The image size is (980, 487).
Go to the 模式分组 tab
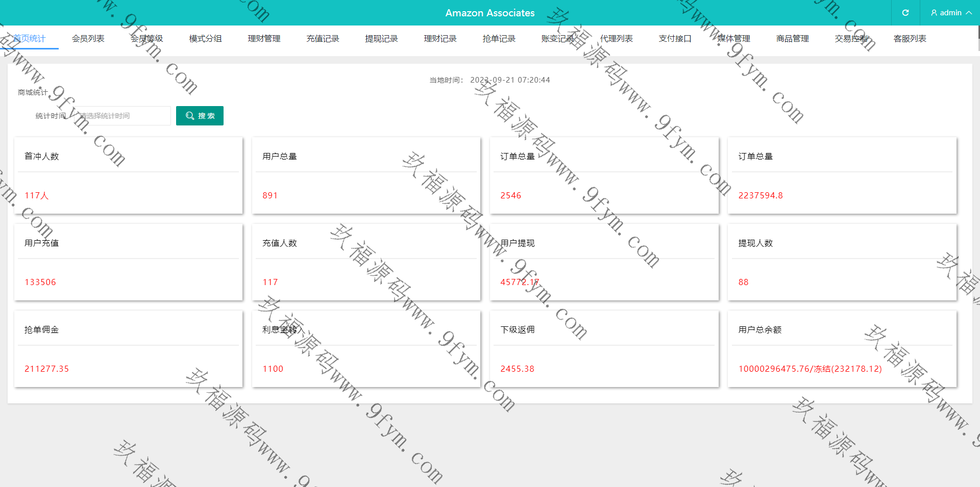point(205,39)
